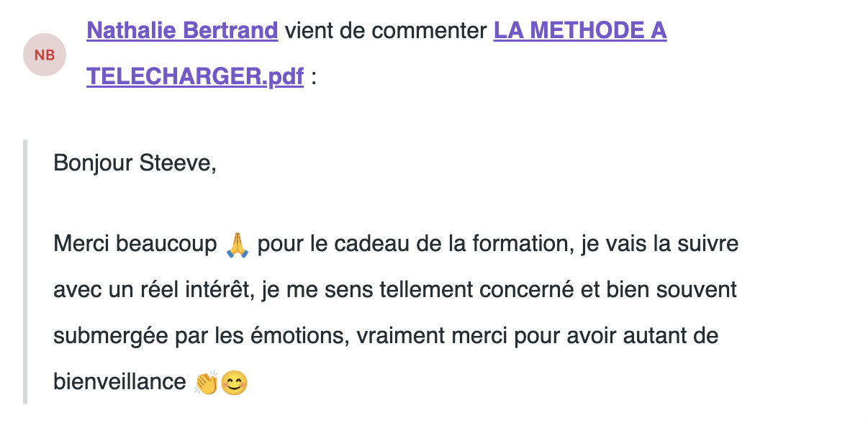
Task: Click the smiling face emoji
Action: (234, 383)
